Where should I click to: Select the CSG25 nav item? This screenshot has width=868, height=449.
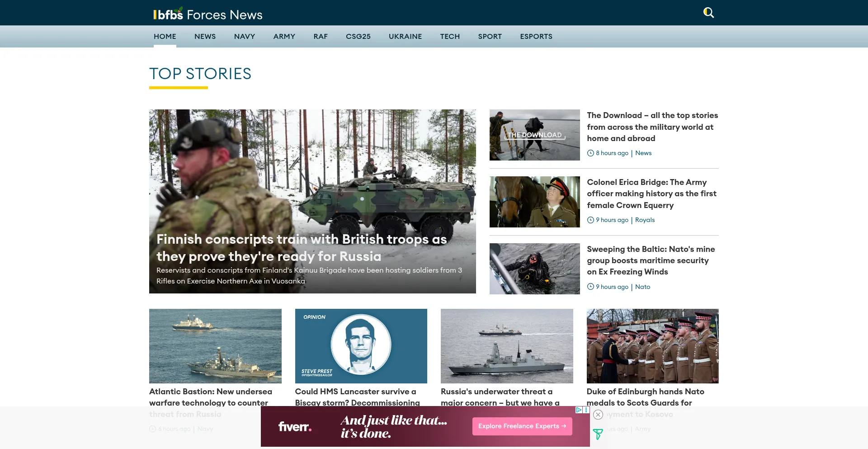358,37
